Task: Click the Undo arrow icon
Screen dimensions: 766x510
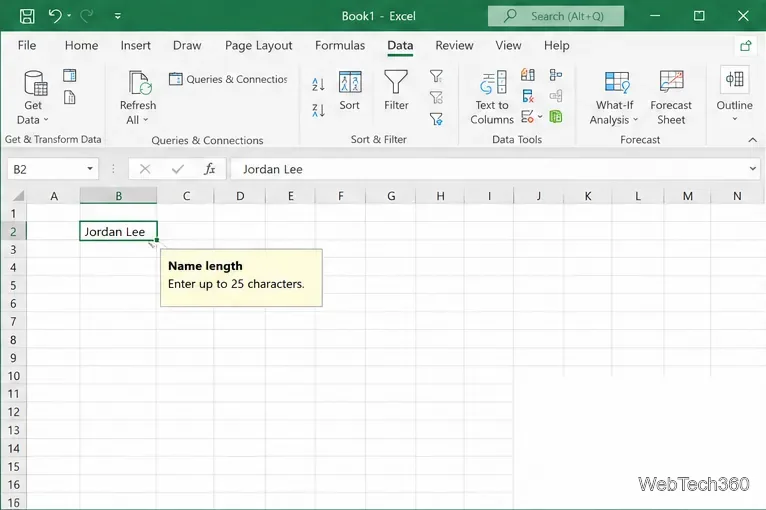Action: pyautogui.click(x=55, y=16)
